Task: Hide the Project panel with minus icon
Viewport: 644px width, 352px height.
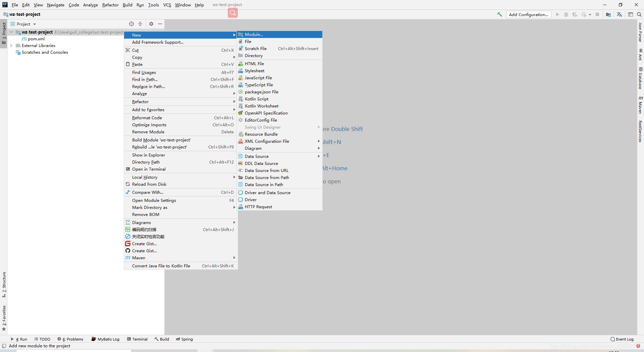Action: 160,24
